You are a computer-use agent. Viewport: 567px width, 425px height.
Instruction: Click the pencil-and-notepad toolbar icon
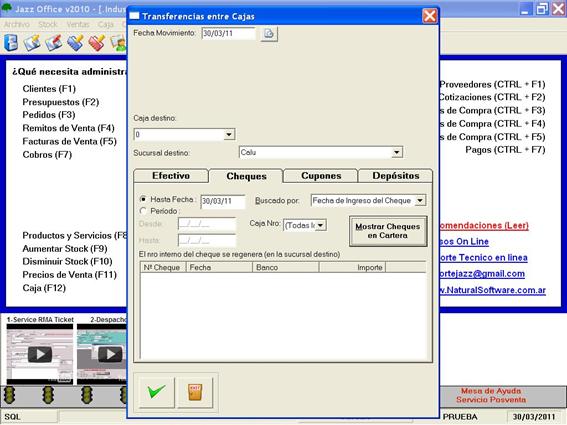pos(32,43)
